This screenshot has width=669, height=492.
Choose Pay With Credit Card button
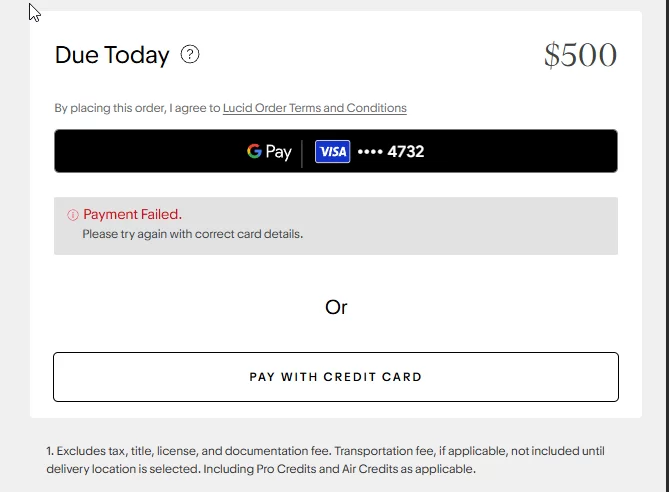[x=336, y=377]
